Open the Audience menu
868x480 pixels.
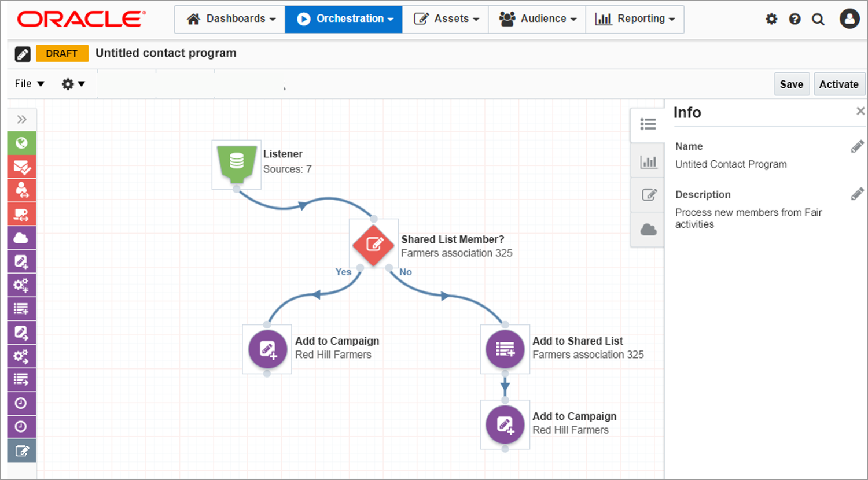click(538, 19)
